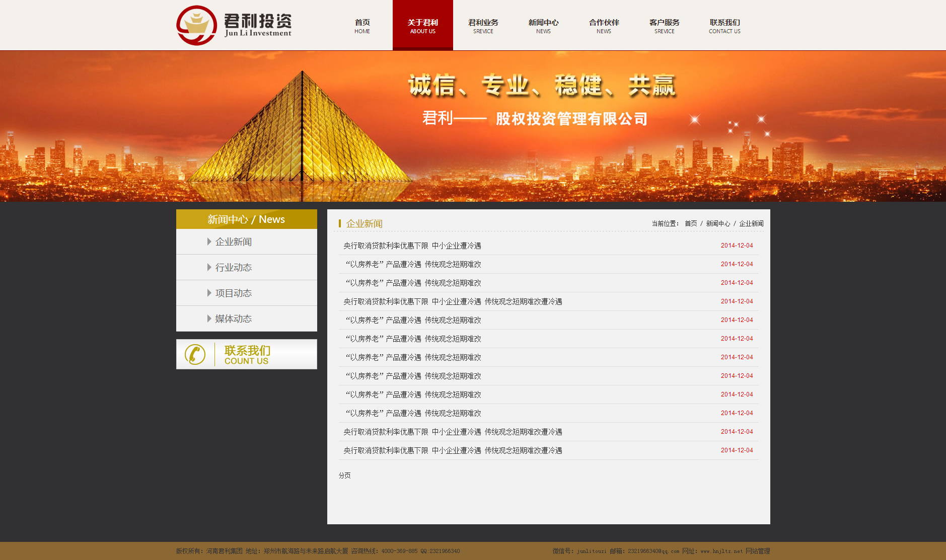Image resolution: width=946 pixels, height=560 pixels.
Task: Click 企业新闻 in the breadcrumb
Action: click(x=751, y=223)
